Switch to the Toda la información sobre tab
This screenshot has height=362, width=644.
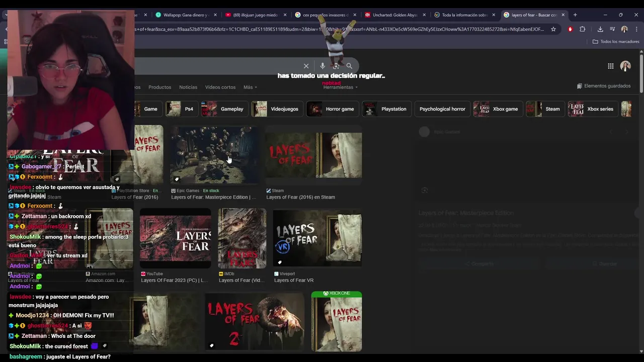[x=464, y=15]
